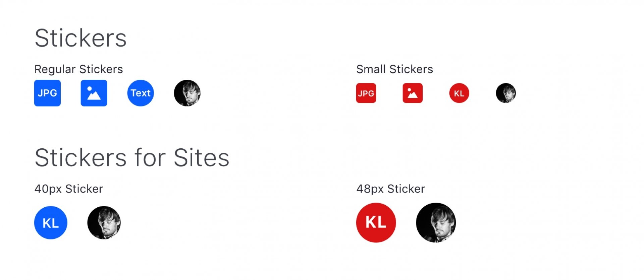
Task: Select the blue image placeholder sticker
Action: pos(94,93)
